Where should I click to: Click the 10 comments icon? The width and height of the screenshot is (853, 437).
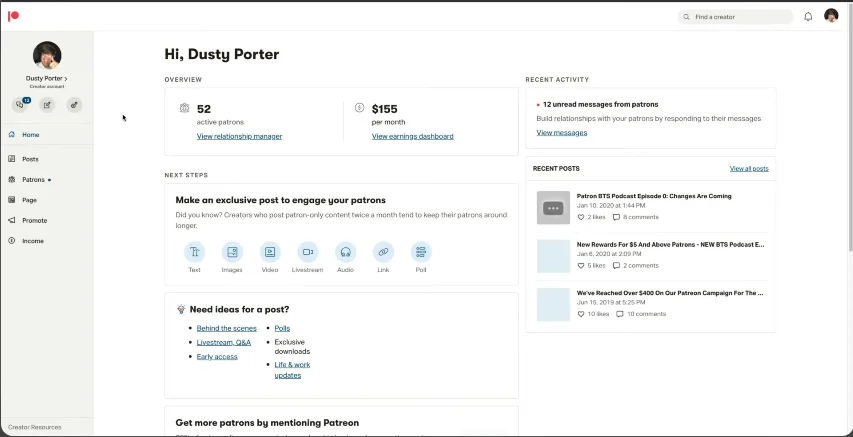pos(620,314)
